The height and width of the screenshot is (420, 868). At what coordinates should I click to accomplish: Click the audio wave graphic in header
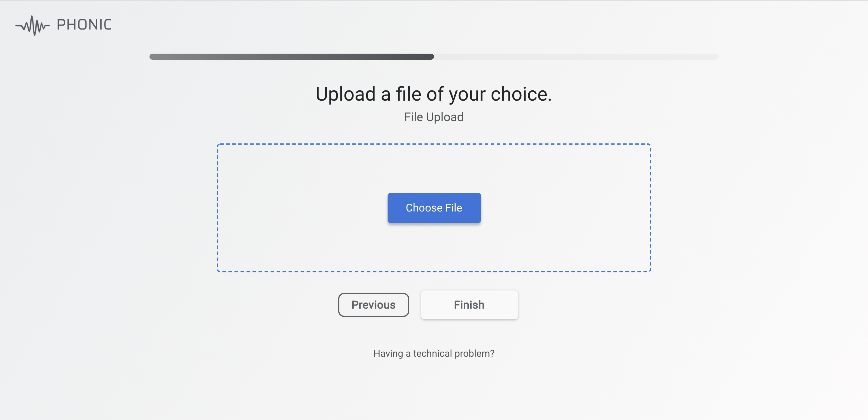[x=33, y=25]
